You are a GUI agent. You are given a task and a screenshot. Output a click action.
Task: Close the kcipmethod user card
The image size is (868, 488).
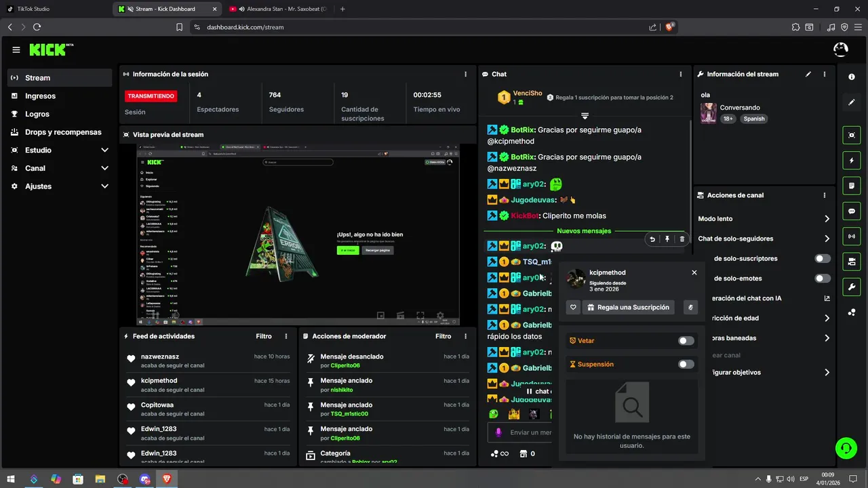[694, 272]
